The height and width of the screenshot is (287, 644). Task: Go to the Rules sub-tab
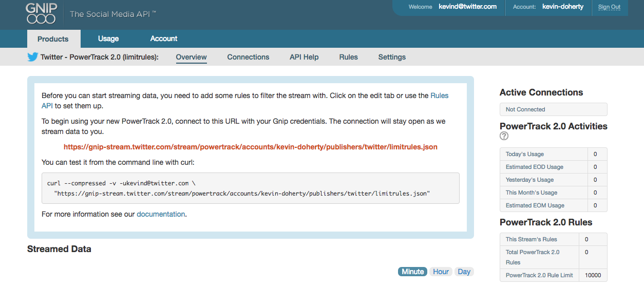click(x=348, y=57)
